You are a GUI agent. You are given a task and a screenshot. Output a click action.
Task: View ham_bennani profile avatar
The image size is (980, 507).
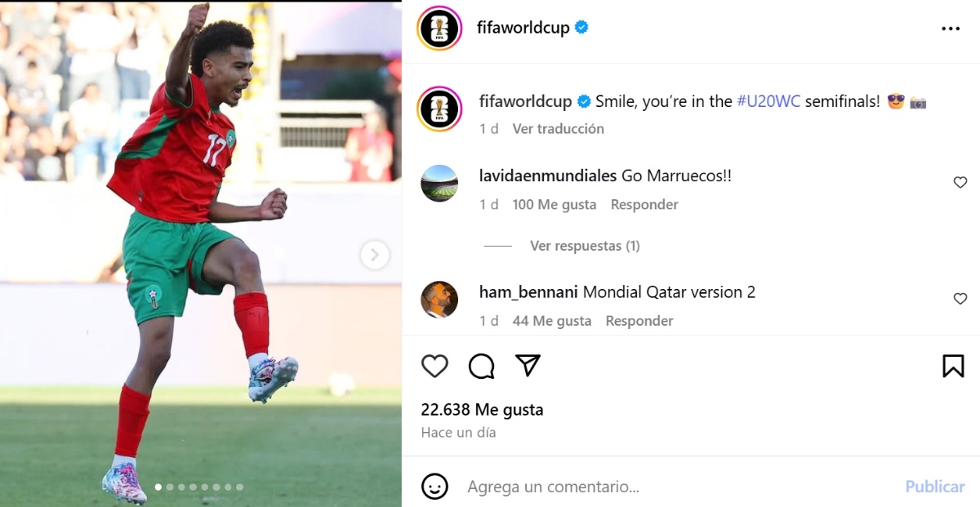[x=439, y=299]
